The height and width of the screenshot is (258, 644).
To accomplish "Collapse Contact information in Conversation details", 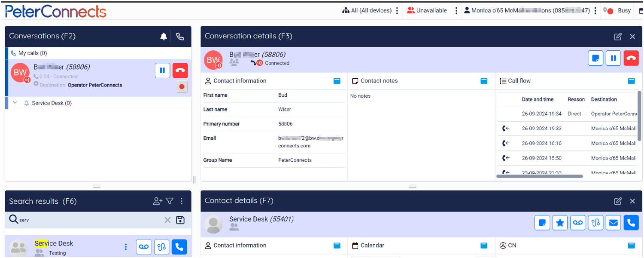I will [337, 81].
